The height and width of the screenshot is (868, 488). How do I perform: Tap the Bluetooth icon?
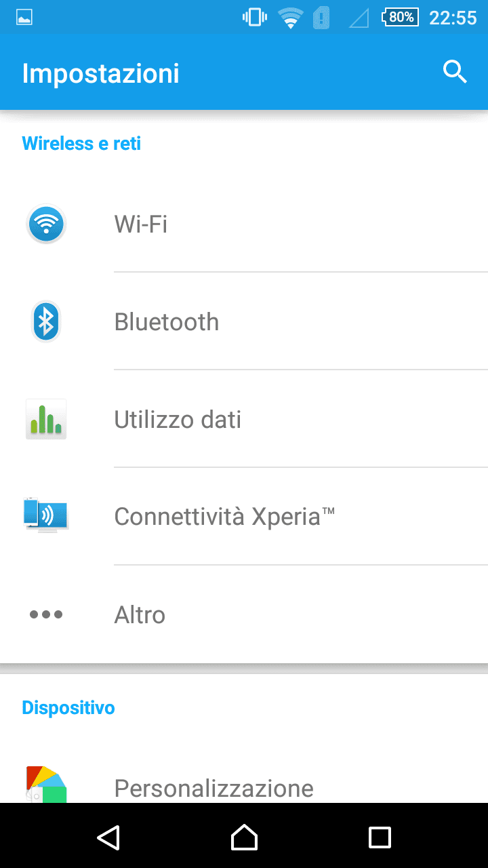[x=46, y=321]
